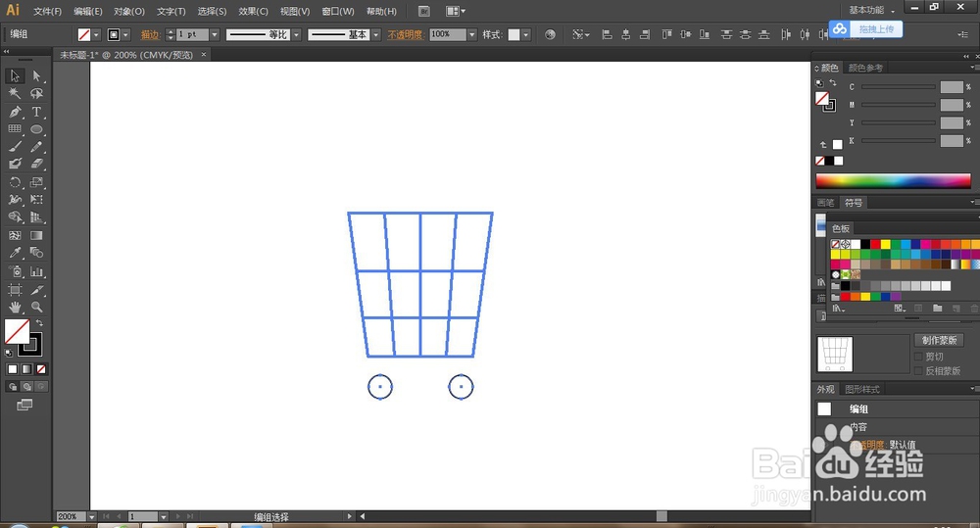Click 制作蒙版 (Make Mask) button
This screenshot has width=980, height=528.
940,340
